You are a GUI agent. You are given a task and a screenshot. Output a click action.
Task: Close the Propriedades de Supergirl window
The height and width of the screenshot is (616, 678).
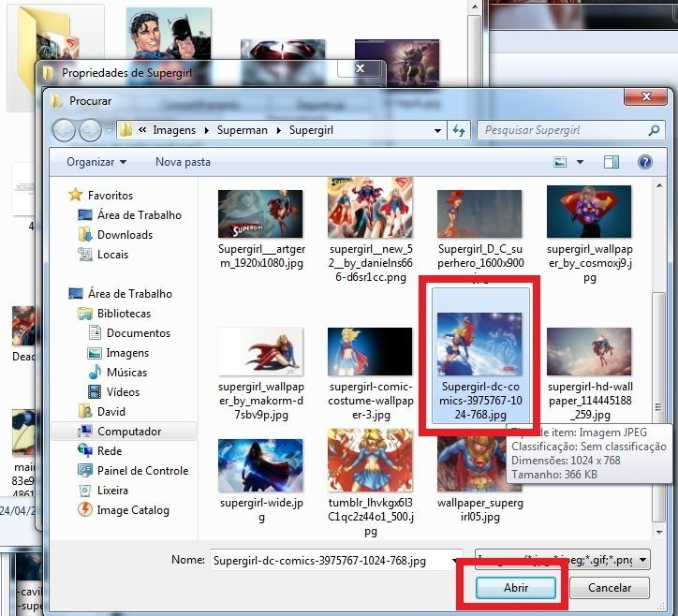click(x=361, y=68)
